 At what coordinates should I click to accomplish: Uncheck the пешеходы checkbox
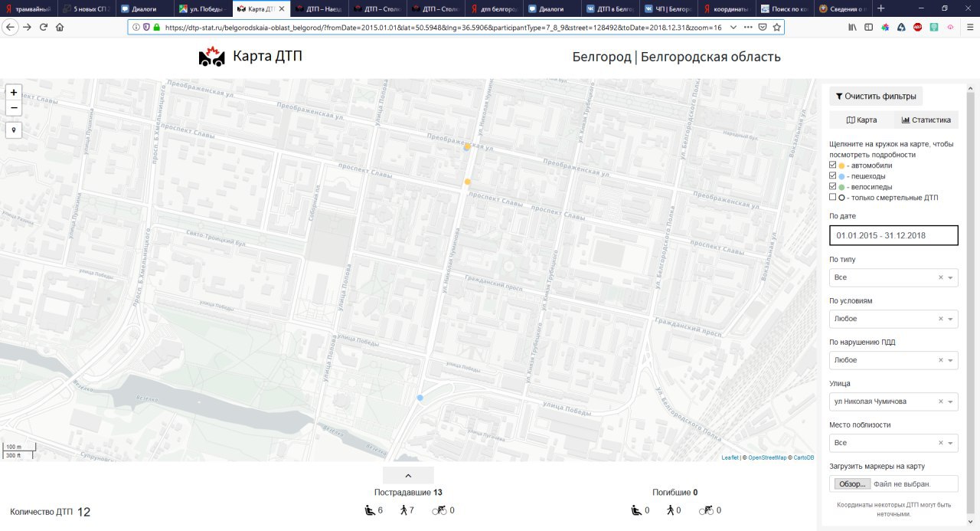tap(833, 175)
